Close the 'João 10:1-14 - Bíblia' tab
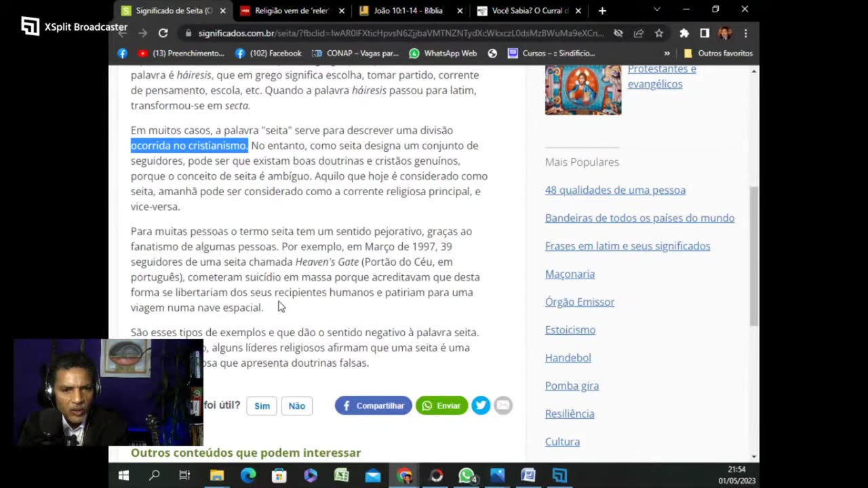868x488 pixels. coord(460,11)
